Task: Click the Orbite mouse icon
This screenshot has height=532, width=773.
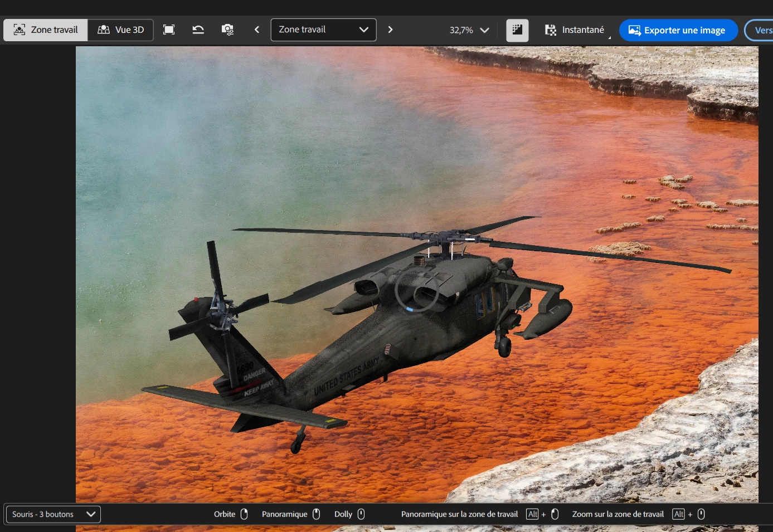Action: (244, 514)
